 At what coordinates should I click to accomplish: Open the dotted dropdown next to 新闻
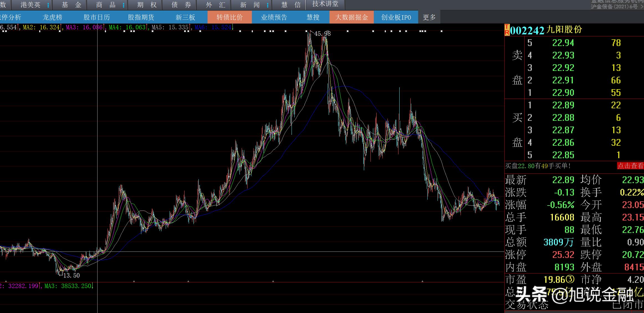point(267,5)
